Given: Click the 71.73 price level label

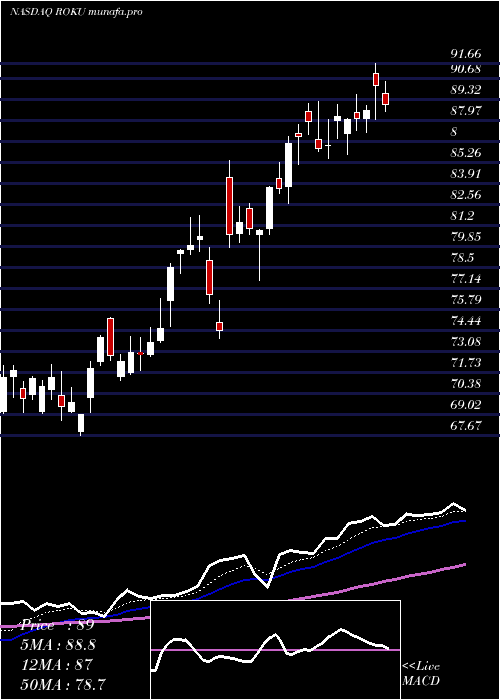Looking at the screenshot, I should coord(466,362).
